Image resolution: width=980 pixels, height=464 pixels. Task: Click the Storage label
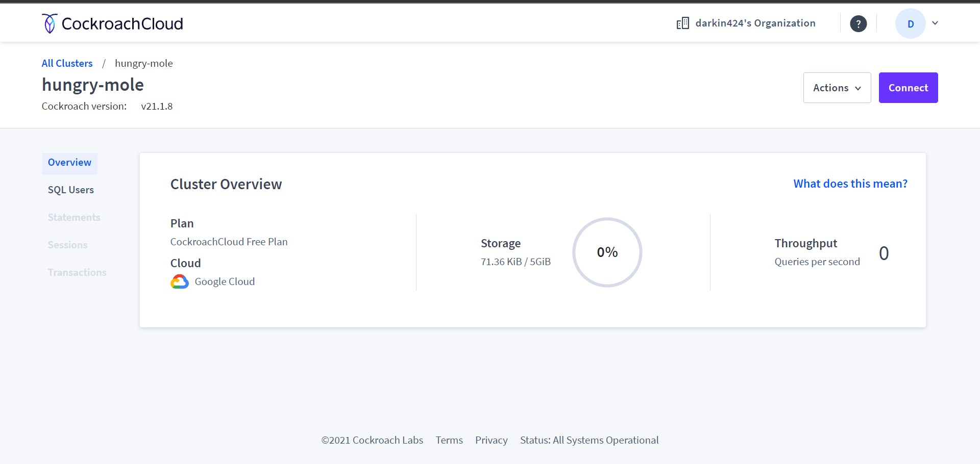click(x=501, y=243)
